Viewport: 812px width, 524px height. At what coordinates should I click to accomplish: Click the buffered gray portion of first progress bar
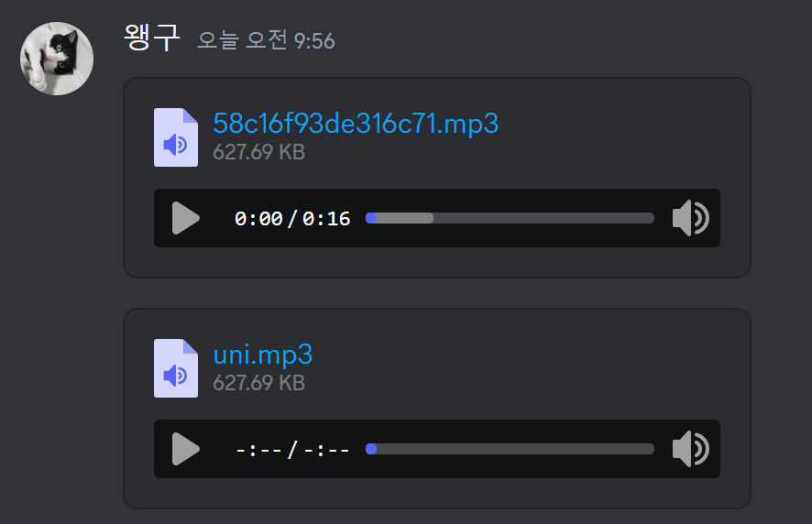click(x=405, y=218)
